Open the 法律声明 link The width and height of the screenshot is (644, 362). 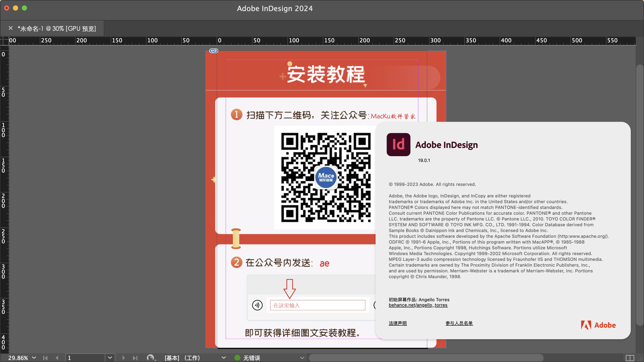(397, 323)
